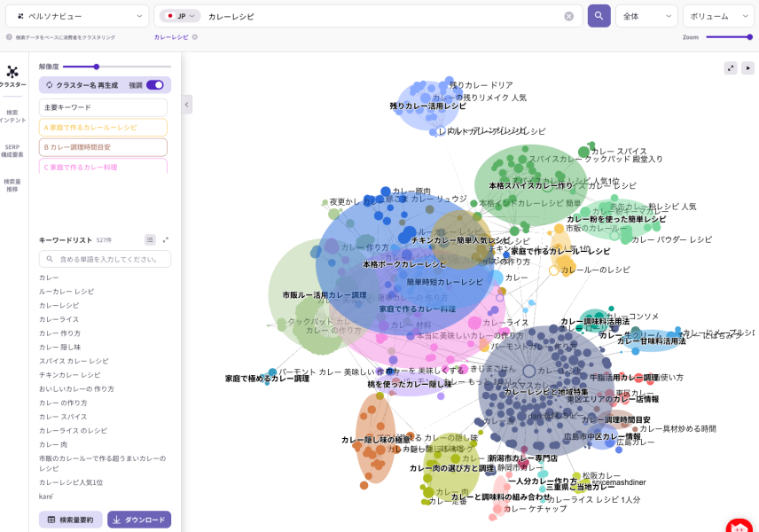Image resolution: width=759 pixels, height=532 pixels.
Task: Click the keyword filter search field
Action: pos(105,259)
